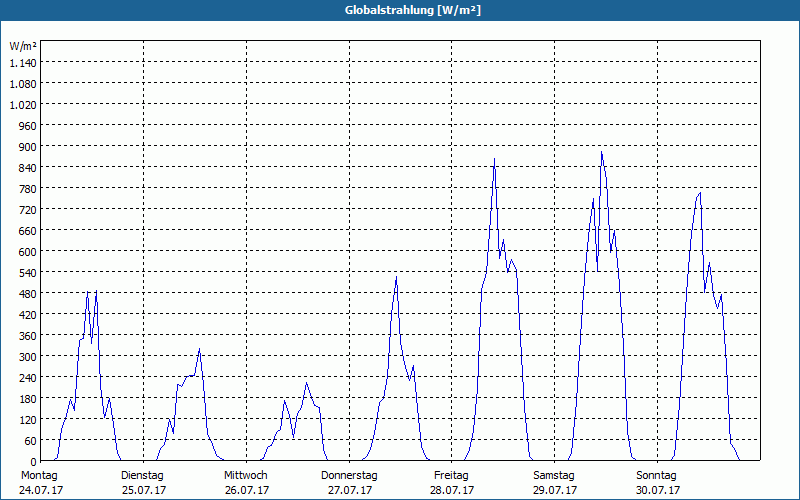
Task: Click the 480 y-axis value
Action: point(29,293)
